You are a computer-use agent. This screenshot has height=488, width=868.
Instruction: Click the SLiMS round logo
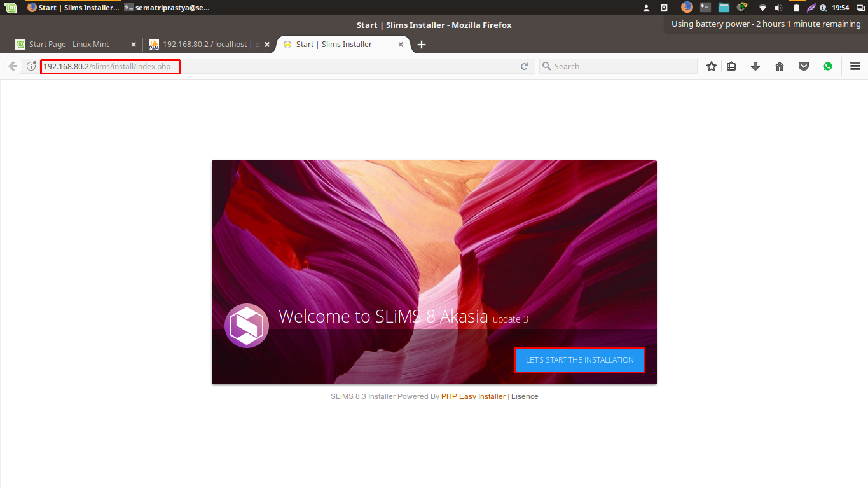(247, 326)
